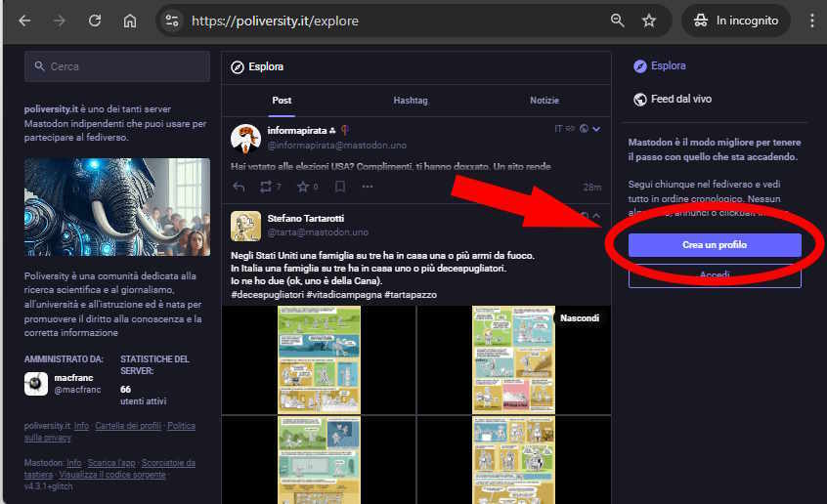Open Stefano Tartarotti's display name
This screenshot has width=827, height=504.
(305, 218)
